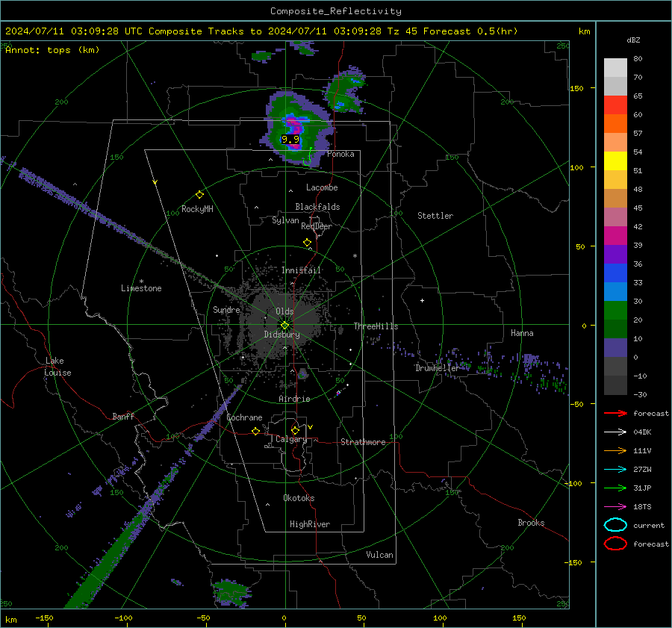The height and width of the screenshot is (628, 672).
Task: Click the UTC timestamp header text
Action: tap(261, 31)
